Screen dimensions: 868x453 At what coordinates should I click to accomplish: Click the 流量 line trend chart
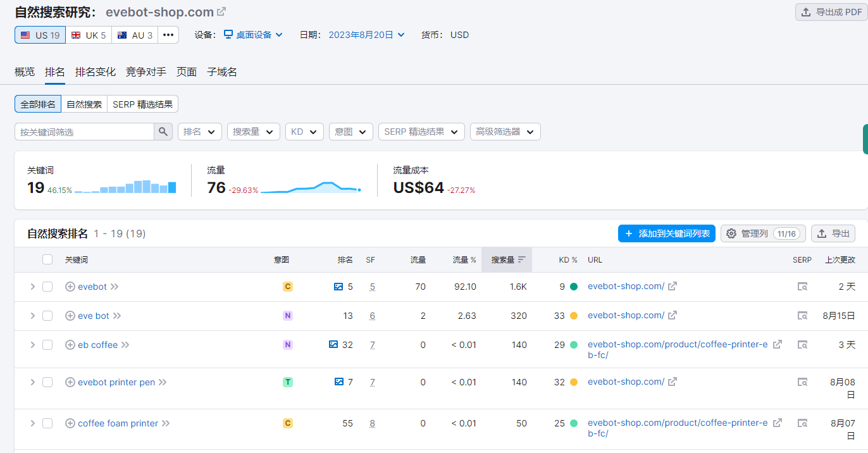(311, 187)
